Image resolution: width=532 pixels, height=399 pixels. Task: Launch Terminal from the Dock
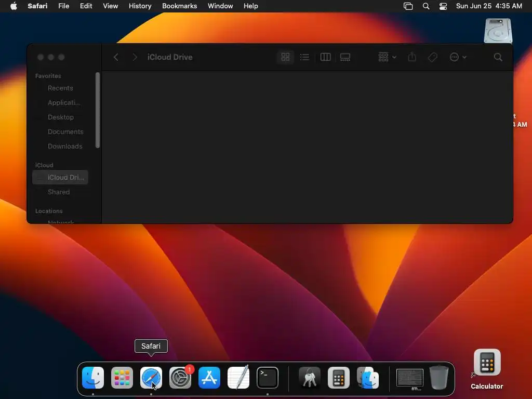click(x=268, y=378)
